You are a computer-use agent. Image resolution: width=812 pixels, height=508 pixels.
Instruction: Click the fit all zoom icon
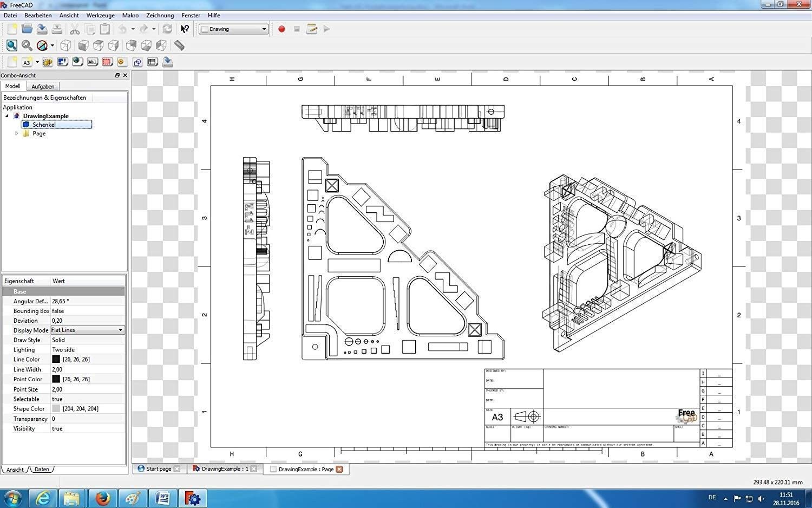(x=11, y=46)
